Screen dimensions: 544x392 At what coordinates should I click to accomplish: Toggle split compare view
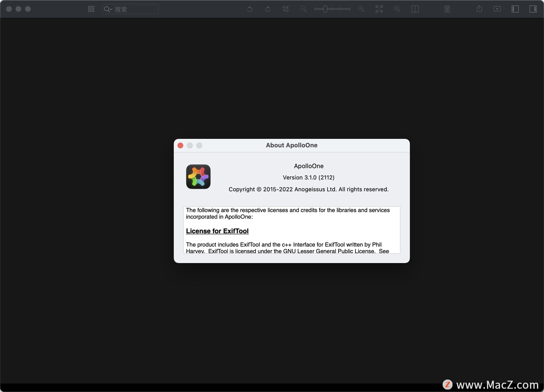point(415,9)
